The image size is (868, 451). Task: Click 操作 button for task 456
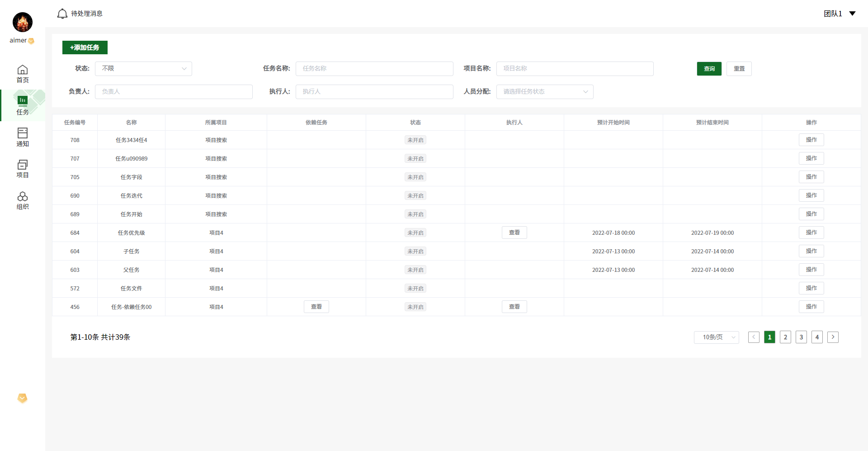[811, 307]
